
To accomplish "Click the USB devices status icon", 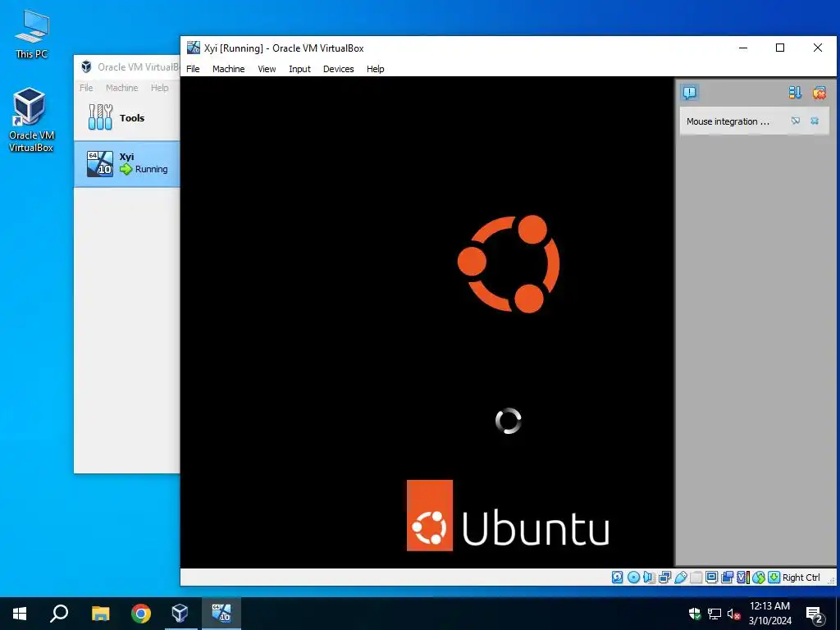I will tap(680, 577).
